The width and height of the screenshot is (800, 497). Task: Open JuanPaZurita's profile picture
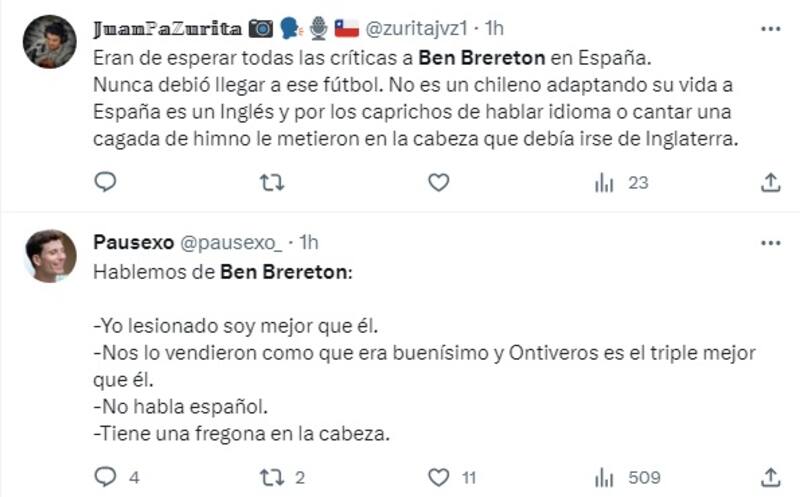50,42
